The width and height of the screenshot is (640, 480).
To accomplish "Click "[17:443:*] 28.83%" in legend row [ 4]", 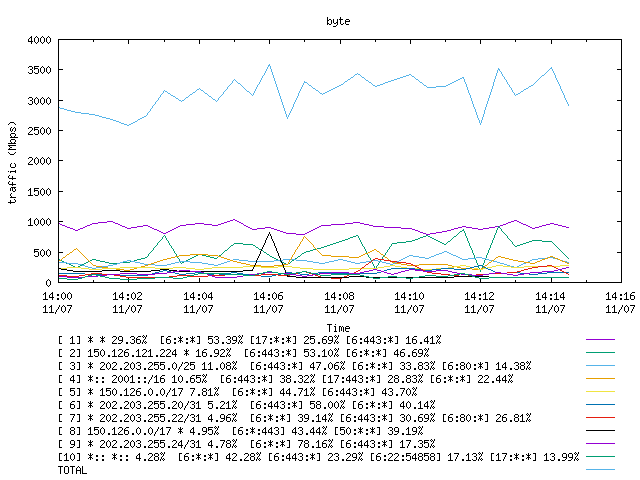I will (372, 379).
